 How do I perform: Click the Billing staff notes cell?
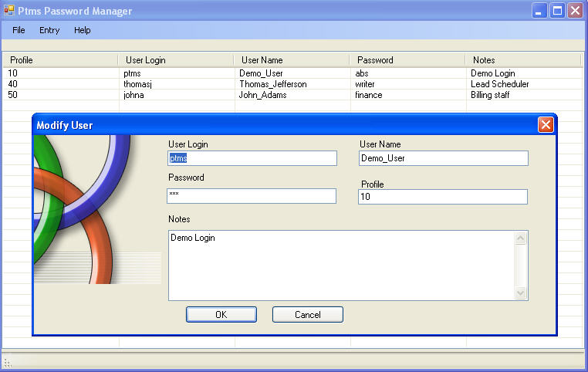point(490,95)
